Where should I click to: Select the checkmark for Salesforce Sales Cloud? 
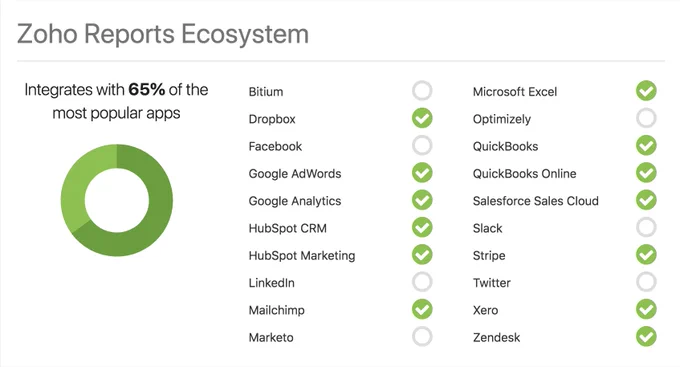pos(646,200)
